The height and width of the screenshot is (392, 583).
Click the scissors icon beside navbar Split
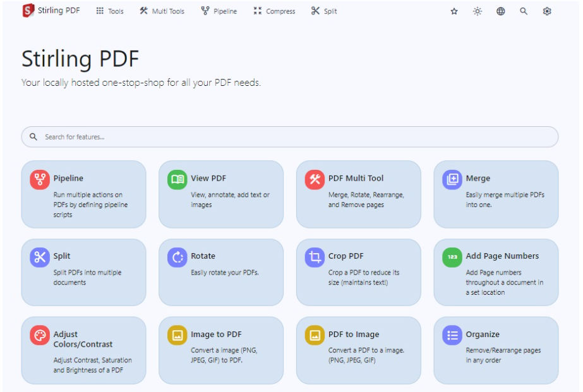315,11
